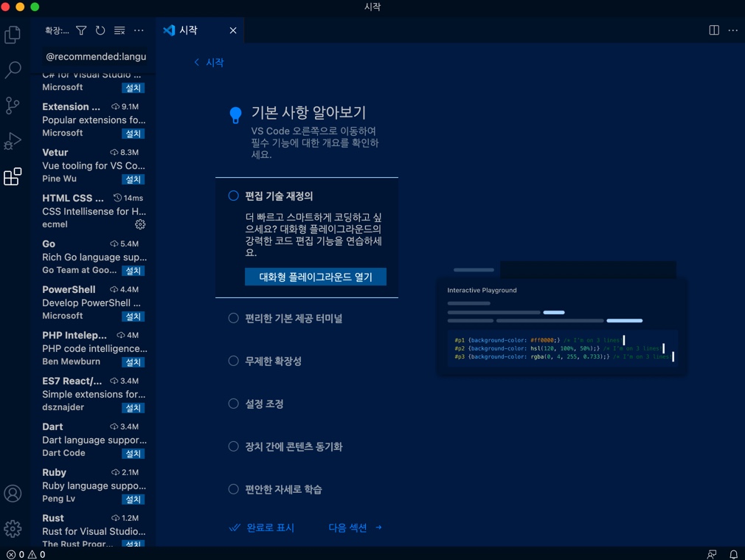The image size is (745, 560).
Task: Click the Pine Wu publisher name
Action: pos(60,179)
